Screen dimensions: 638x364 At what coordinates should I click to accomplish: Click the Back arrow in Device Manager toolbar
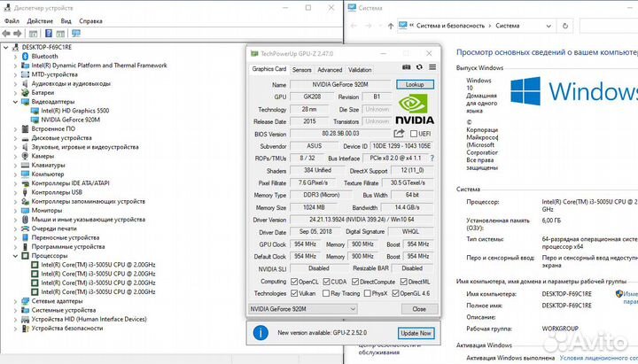[x=6, y=34]
